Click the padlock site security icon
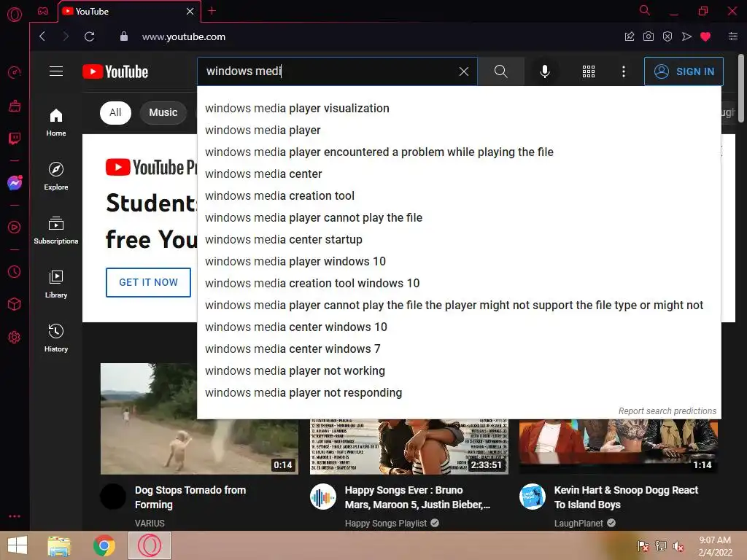747x560 pixels. (124, 36)
